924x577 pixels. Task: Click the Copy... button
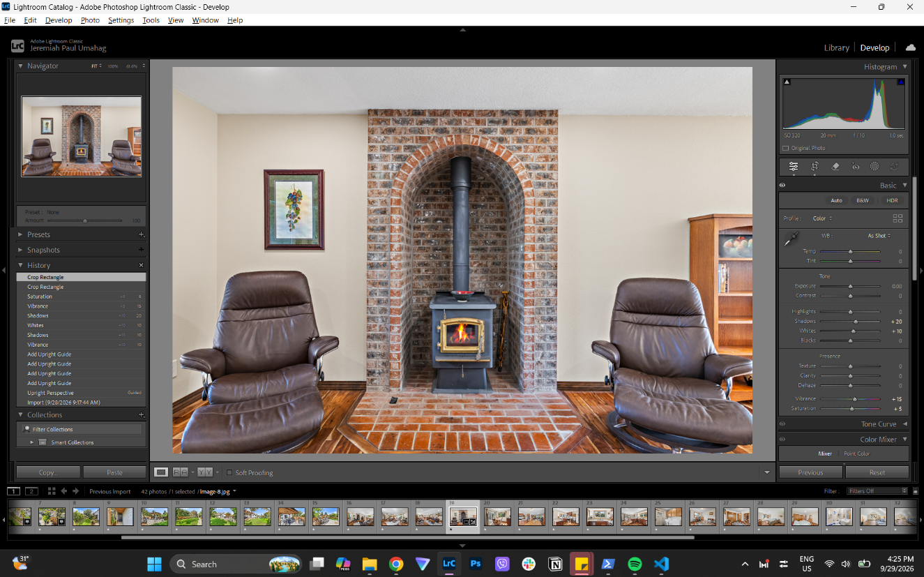[48, 472]
